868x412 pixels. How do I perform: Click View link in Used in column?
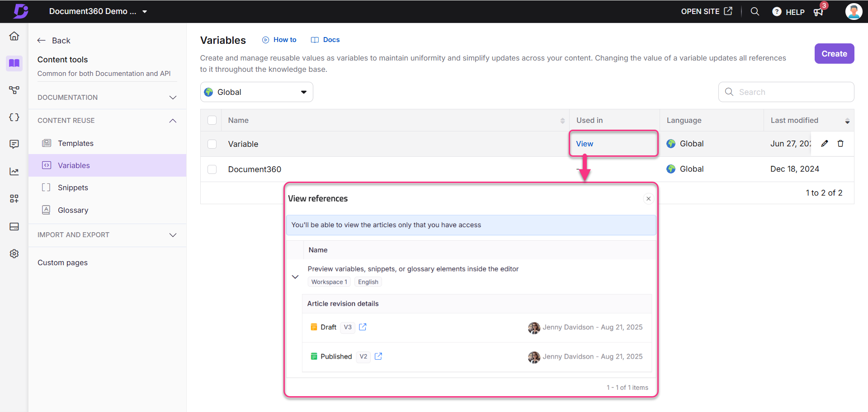(x=585, y=144)
